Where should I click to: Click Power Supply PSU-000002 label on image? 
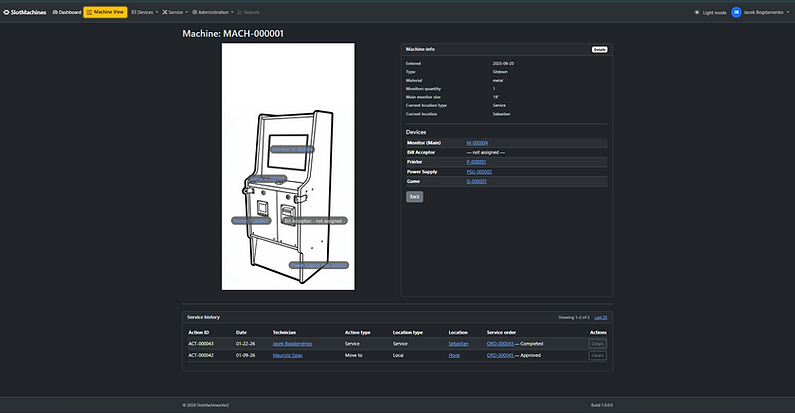tap(319, 265)
